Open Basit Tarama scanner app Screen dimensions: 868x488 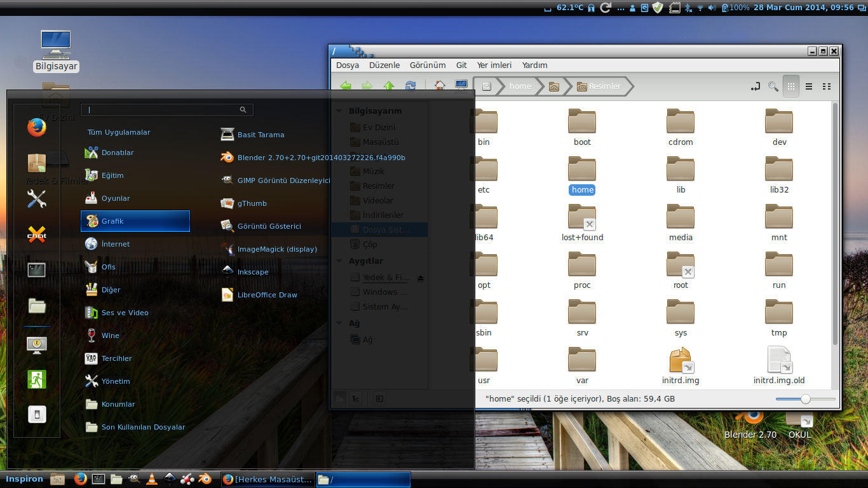tap(253, 135)
